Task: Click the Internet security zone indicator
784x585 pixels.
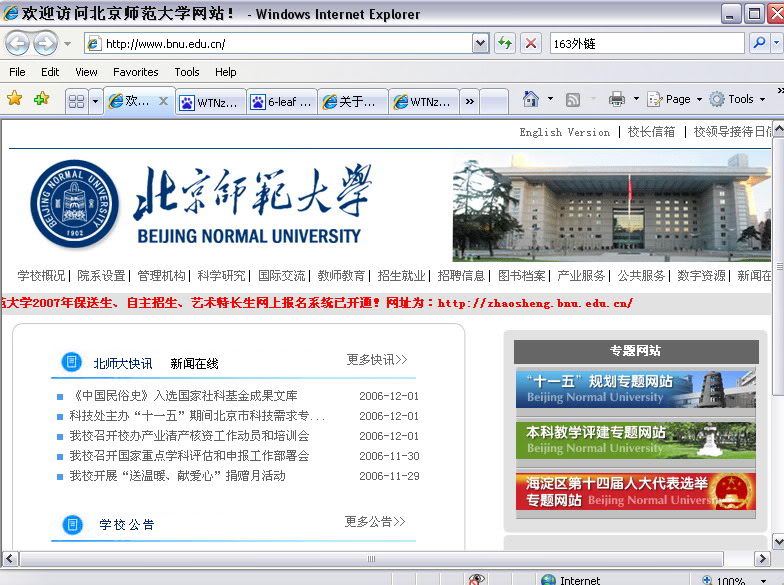Action: tap(570, 580)
